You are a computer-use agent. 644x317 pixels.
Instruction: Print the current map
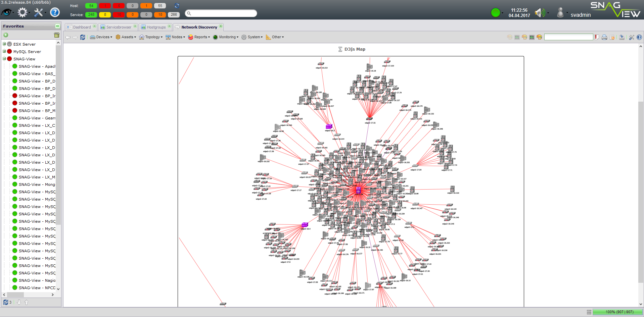pos(604,37)
